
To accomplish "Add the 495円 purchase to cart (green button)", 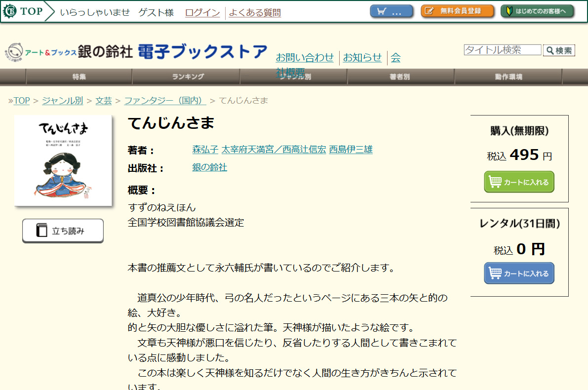I will 519,182.
